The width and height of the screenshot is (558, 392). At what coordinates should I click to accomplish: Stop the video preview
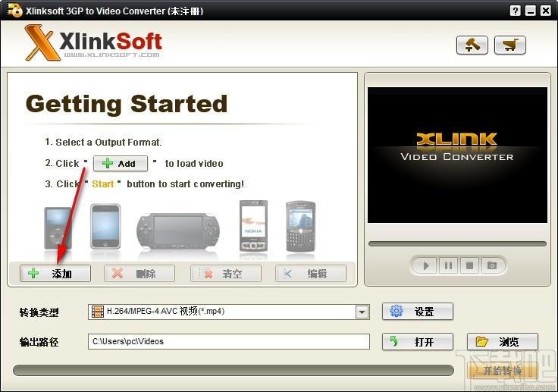[469, 265]
